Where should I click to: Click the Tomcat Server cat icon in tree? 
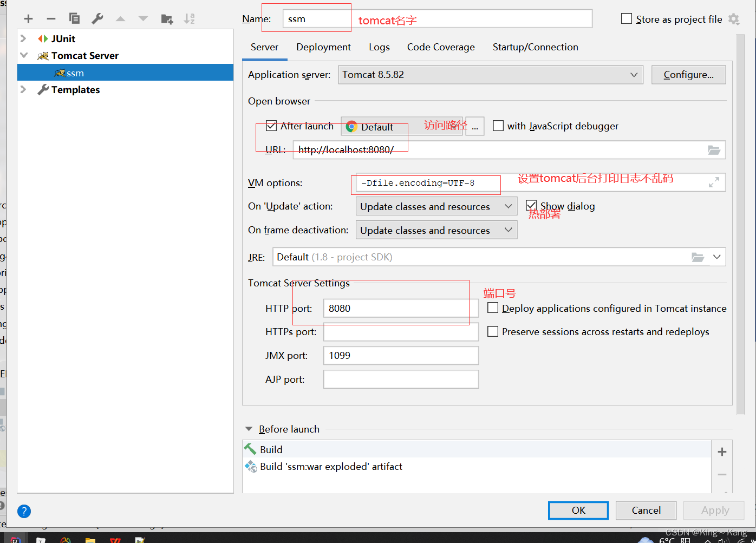43,56
